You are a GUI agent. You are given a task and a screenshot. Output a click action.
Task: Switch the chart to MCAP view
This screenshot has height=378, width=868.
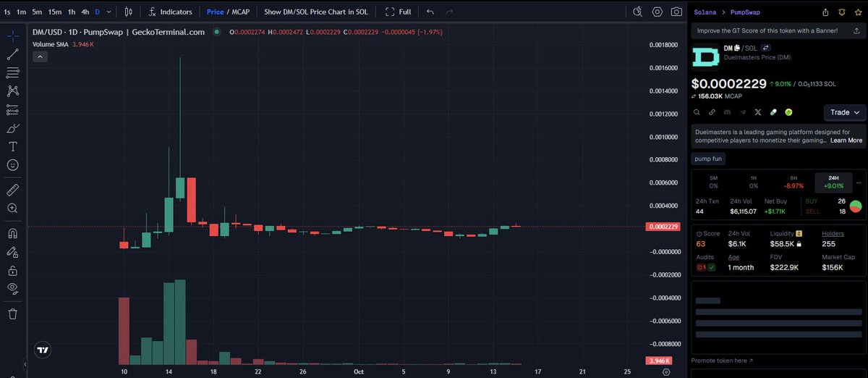pyautogui.click(x=240, y=12)
